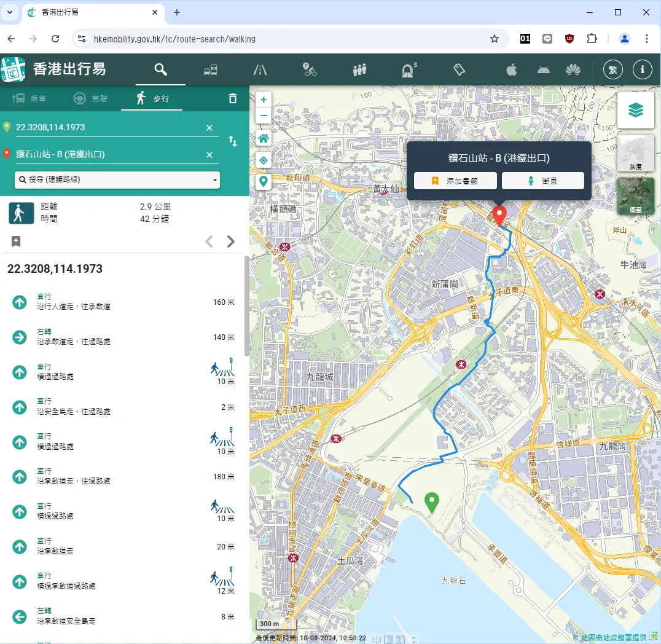Image resolution: width=661 pixels, height=644 pixels.
Task: Clear the origin 22.3208,114.1973 field
Action: [209, 128]
